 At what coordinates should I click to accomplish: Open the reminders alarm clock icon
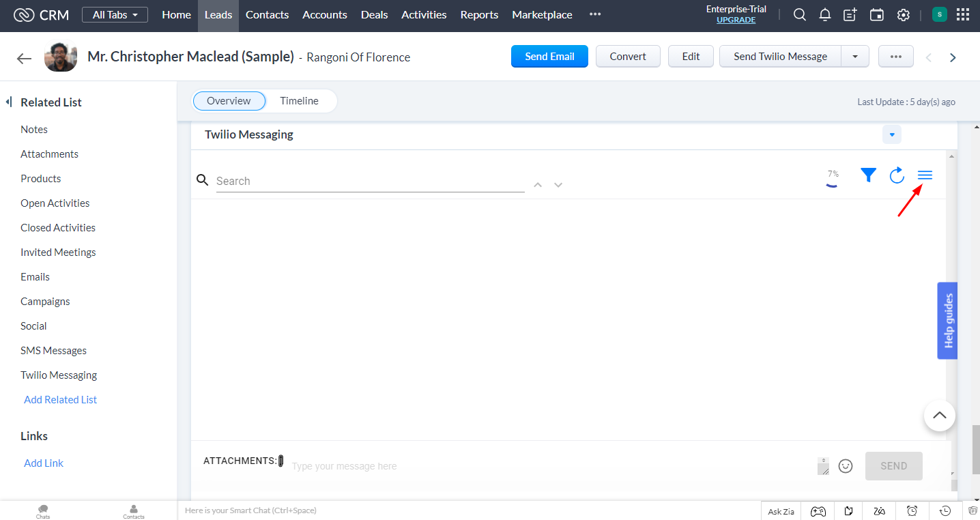(912, 511)
